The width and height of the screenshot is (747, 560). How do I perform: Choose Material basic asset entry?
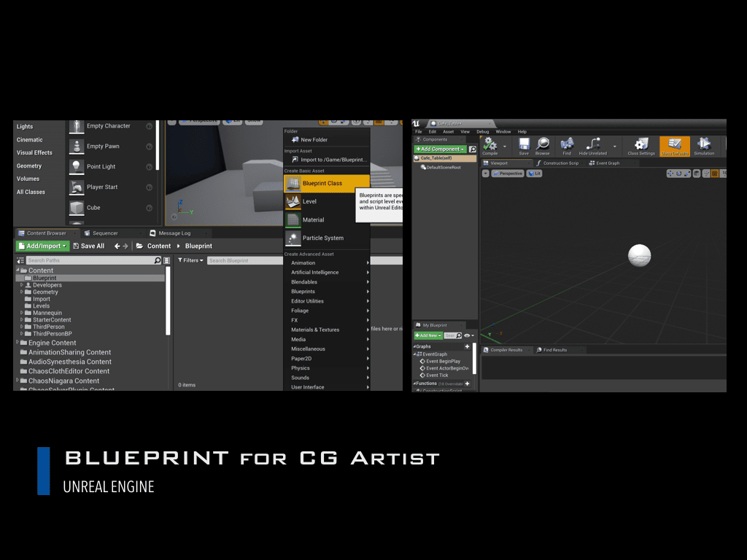coord(327,219)
